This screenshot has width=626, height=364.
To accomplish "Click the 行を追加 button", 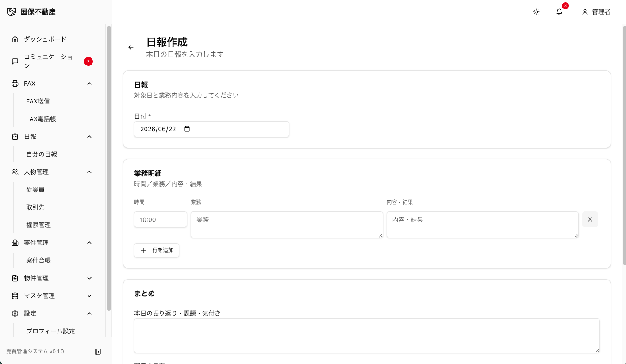I will click(157, 250).
